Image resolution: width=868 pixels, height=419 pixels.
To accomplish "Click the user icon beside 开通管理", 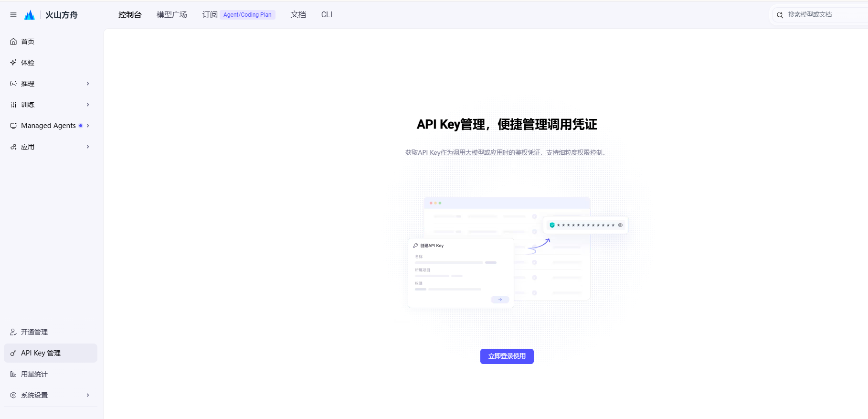I will [13, 332].
